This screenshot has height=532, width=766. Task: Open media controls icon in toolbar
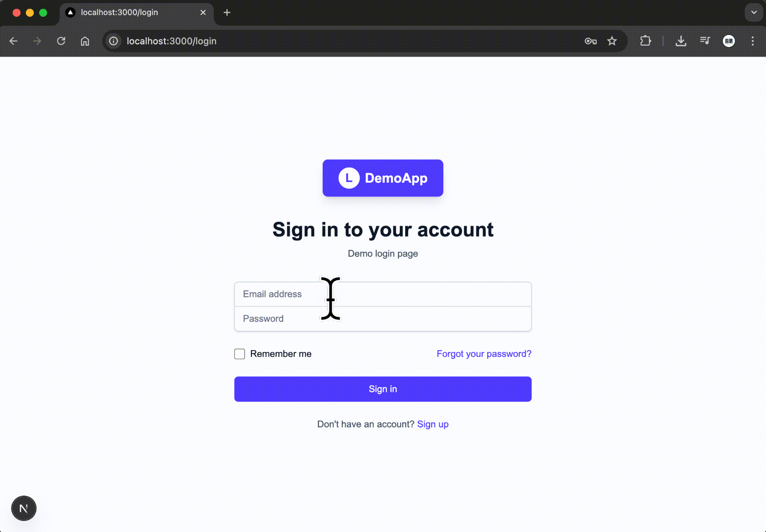coord(705,41)
